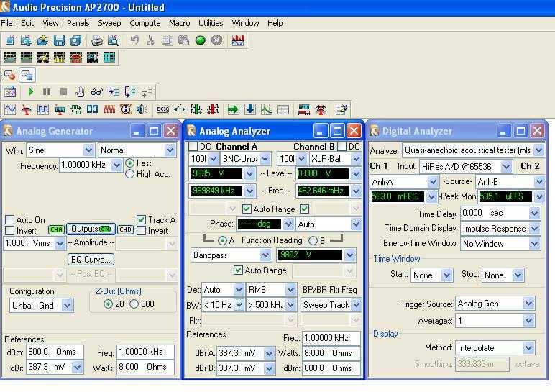Click the Print toolbar icon
This screenshot has height=392, width=555.
96,40
